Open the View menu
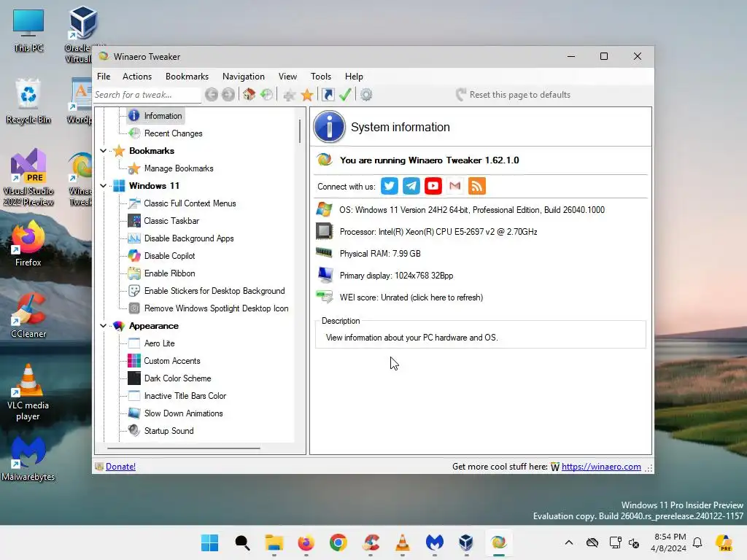Screen dimensions: 747x560 (287, 76)
